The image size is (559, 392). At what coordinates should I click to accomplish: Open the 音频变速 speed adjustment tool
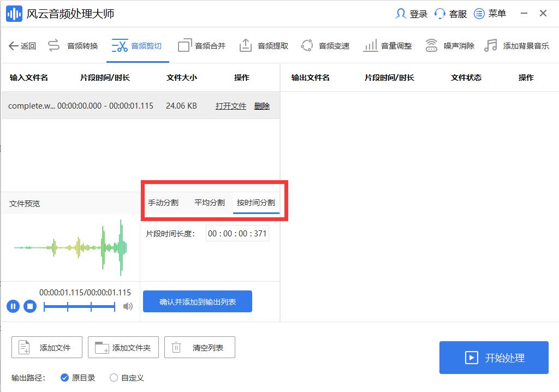335,45
